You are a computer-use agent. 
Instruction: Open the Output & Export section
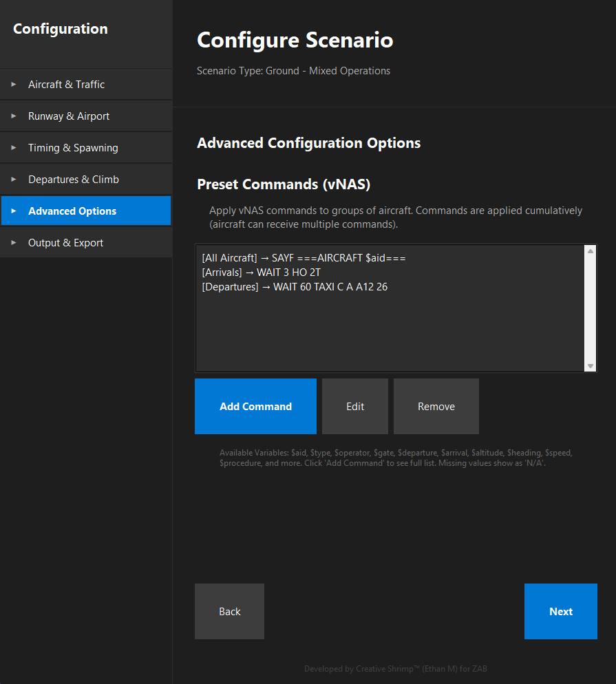(65, 242)
